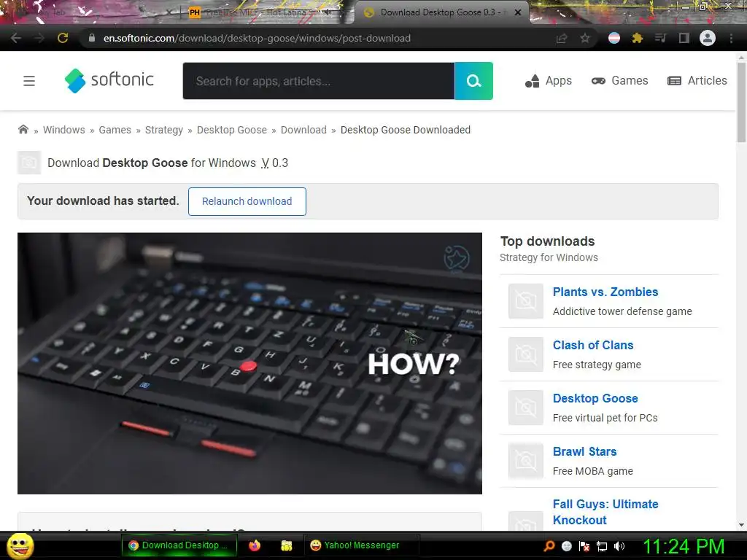The height and width of the screenshot is (560, 747).
Task: Toggle Chrome side panel icon
Action: coord(684,38)
